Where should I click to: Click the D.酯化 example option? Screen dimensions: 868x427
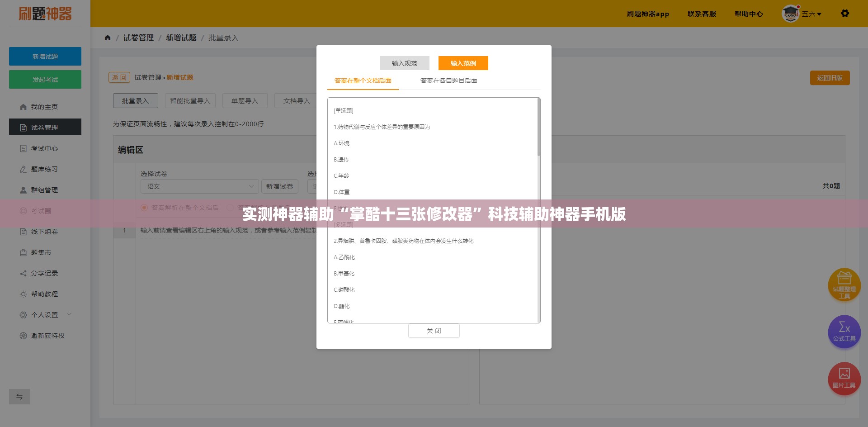[341, 306]
